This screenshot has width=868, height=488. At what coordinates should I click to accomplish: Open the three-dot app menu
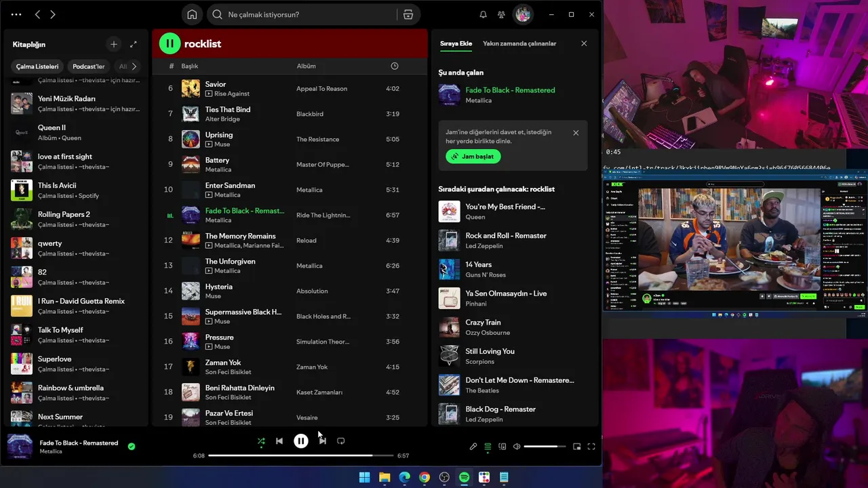16,14
